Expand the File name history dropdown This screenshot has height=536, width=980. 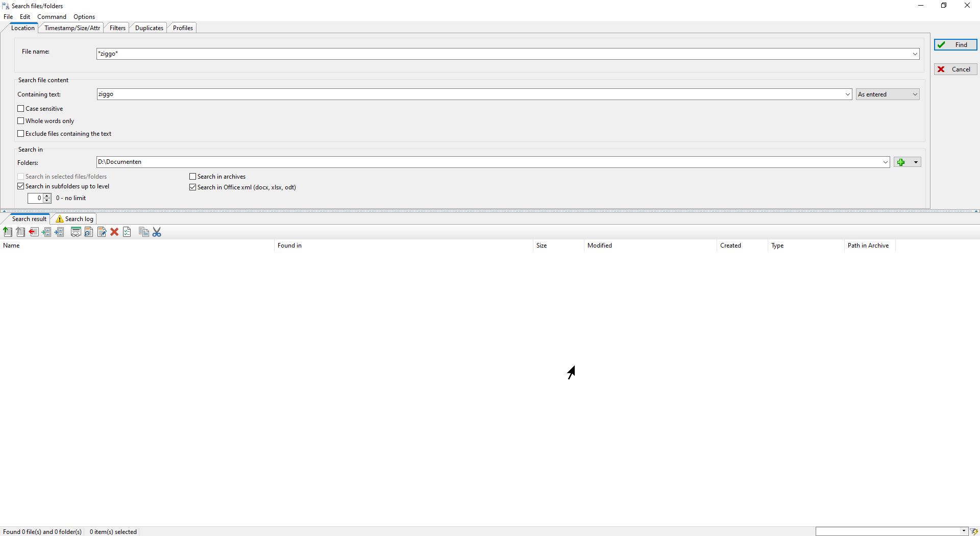(915, 54)
